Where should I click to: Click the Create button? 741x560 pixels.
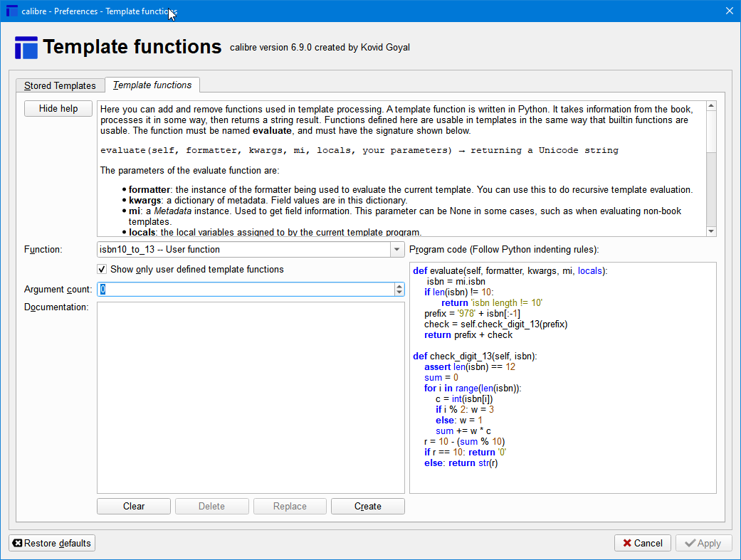367,506
